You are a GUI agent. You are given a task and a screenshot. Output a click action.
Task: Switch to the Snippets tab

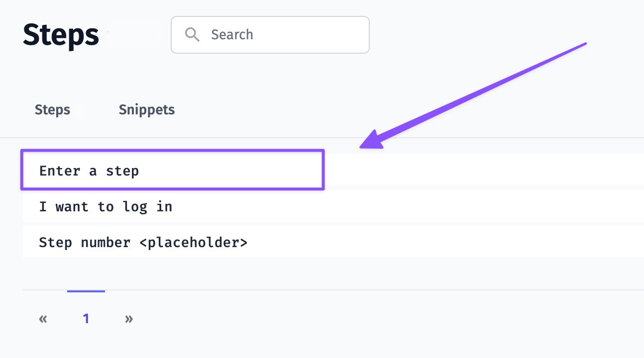coord(147,109)
